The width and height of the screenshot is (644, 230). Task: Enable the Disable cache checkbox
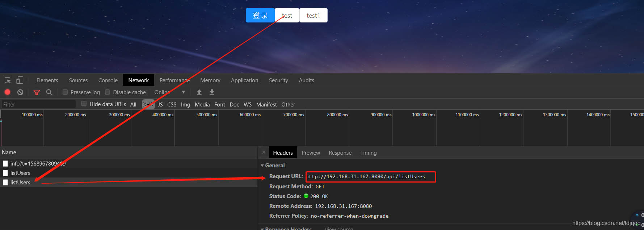[108, 92]
